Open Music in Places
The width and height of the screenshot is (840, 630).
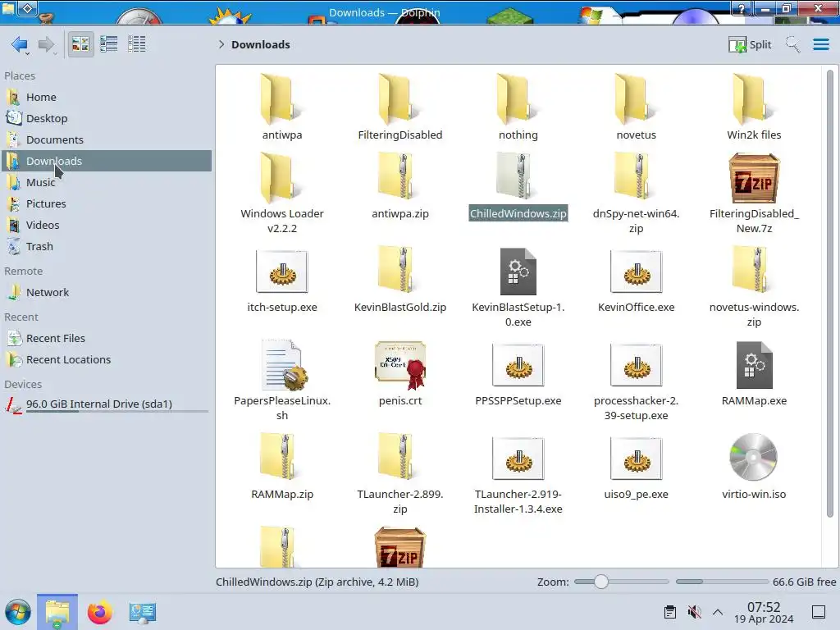(x=107, y=182)
